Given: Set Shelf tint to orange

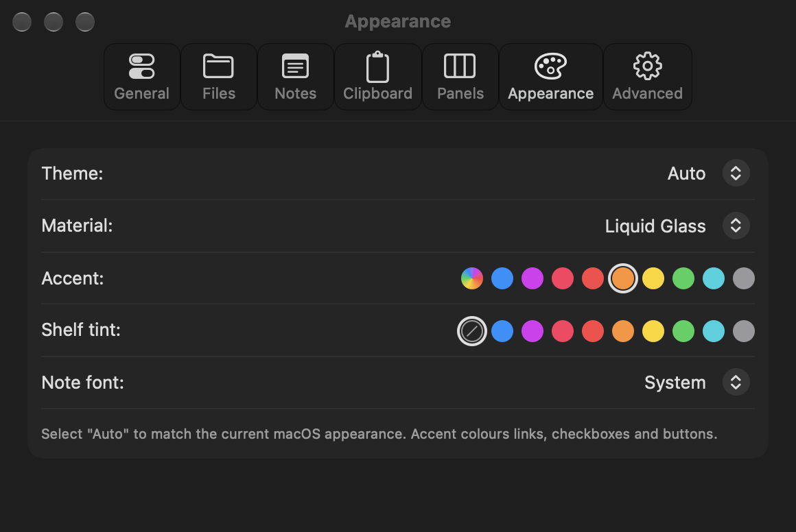Looking at the screenshot, I should (x=623, y=331).
